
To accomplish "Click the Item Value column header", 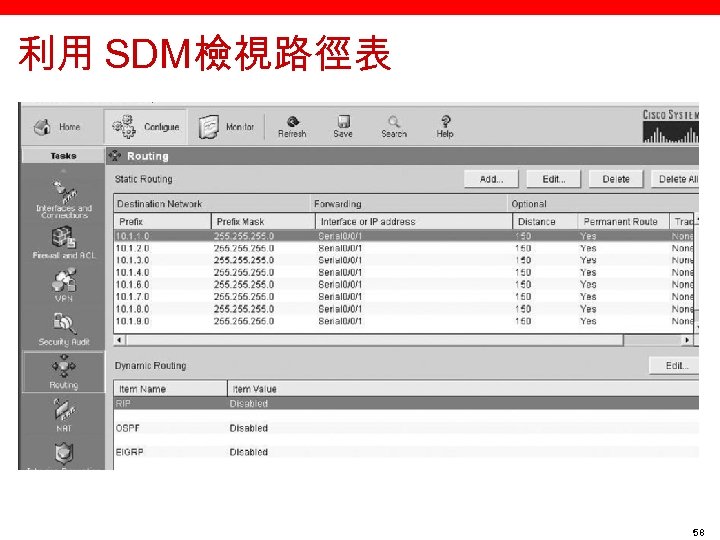I will coord(463,389).
